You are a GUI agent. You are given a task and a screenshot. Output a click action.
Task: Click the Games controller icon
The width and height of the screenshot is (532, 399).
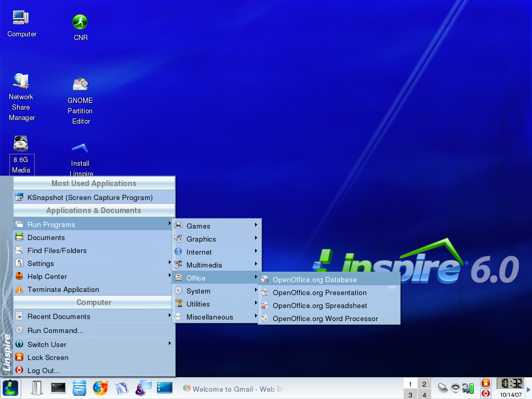click(178, 225)
